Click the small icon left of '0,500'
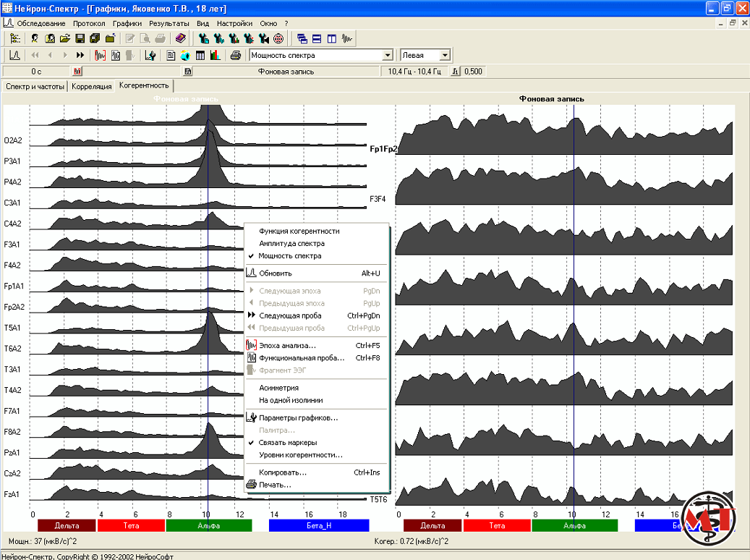Image resolution: width=750 pixels, height=560 pixels. 456,72
